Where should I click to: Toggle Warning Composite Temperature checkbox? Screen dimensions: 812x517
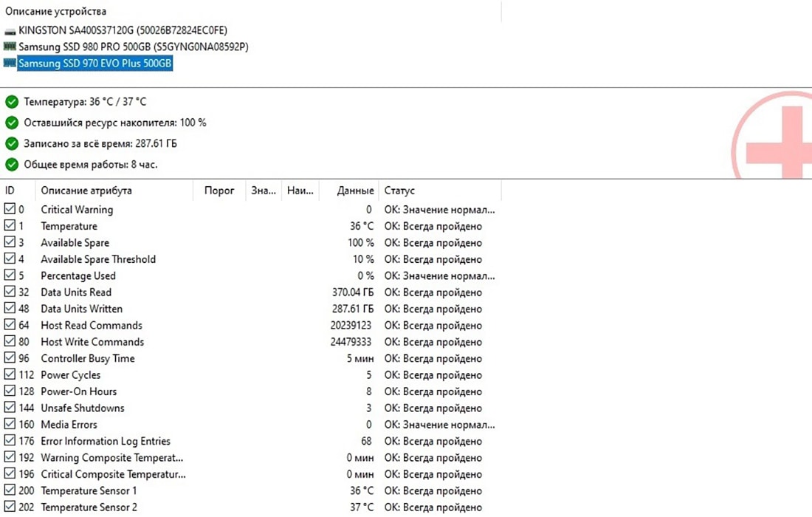tap(10, 457)
